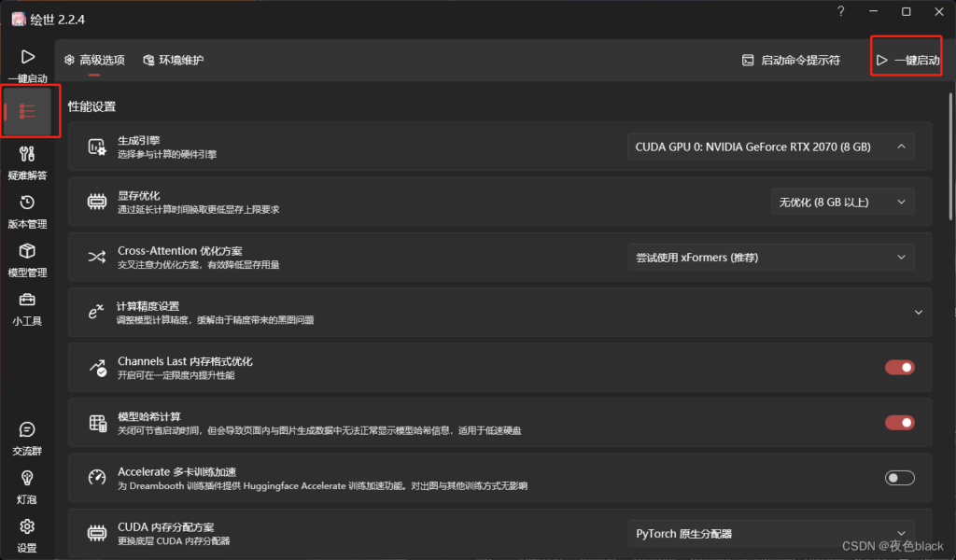Click the 一键启动 launch button
The image size is (956, 560).
click(x=904, y=57)
